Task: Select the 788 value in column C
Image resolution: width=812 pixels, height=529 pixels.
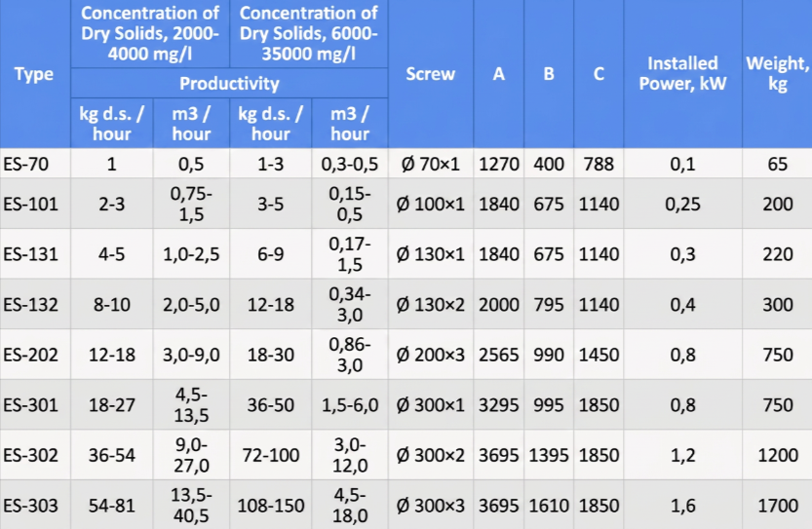Action: click(x=599, y=164)
